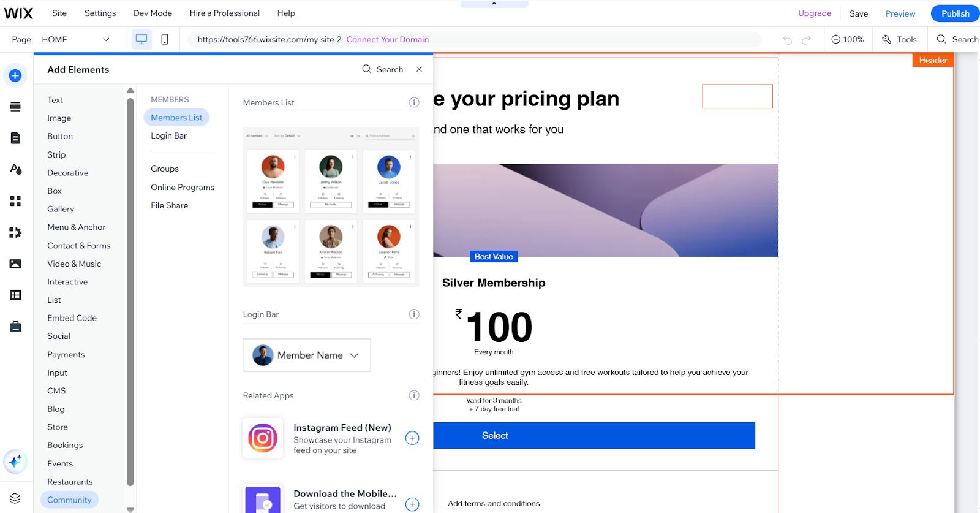This screenshot has width=980, height=513.
Task: Click the Connect Your Domain link
Action: coord(387,39)
